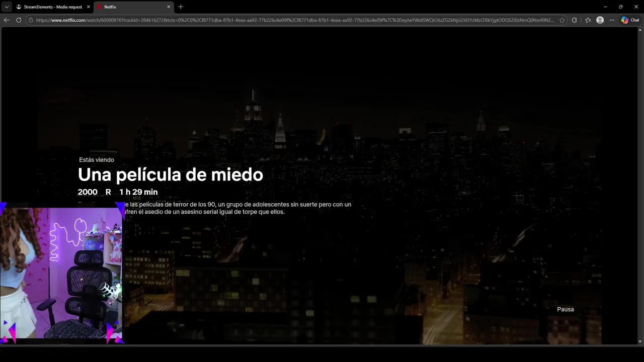Click the release year 2000
Screen dimensions: 644x362
(x=88, y=192)
